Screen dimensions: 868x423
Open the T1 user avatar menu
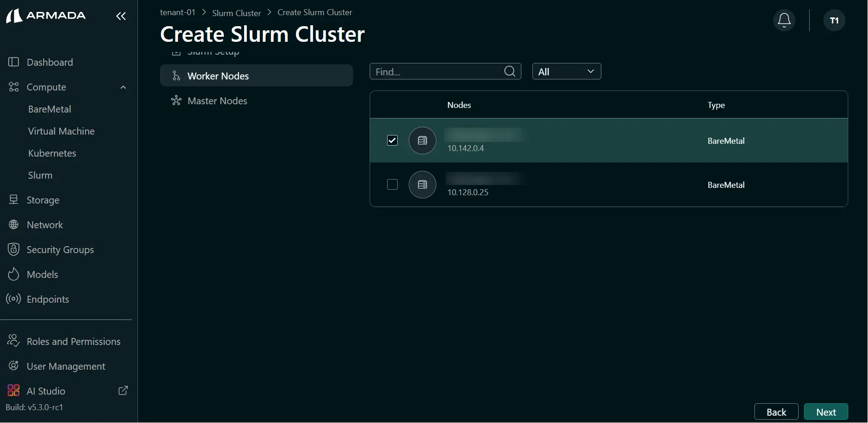pyautogui.click(x=834, y=20)
